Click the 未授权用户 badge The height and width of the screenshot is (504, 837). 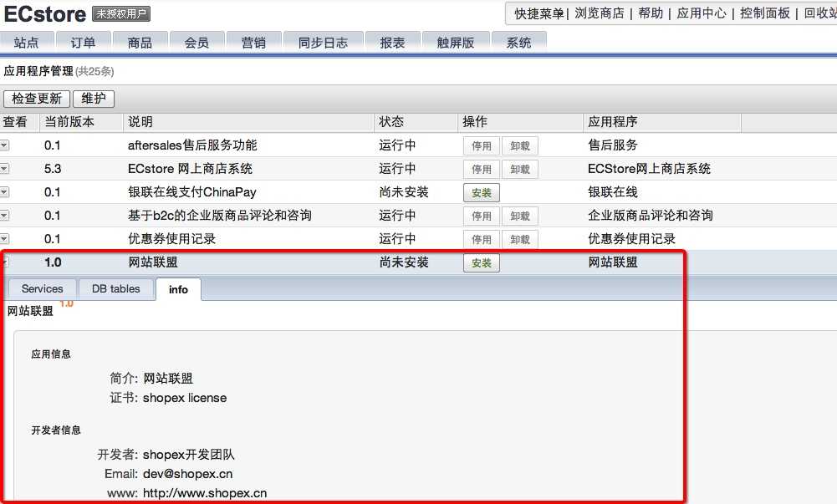[121, 14]
